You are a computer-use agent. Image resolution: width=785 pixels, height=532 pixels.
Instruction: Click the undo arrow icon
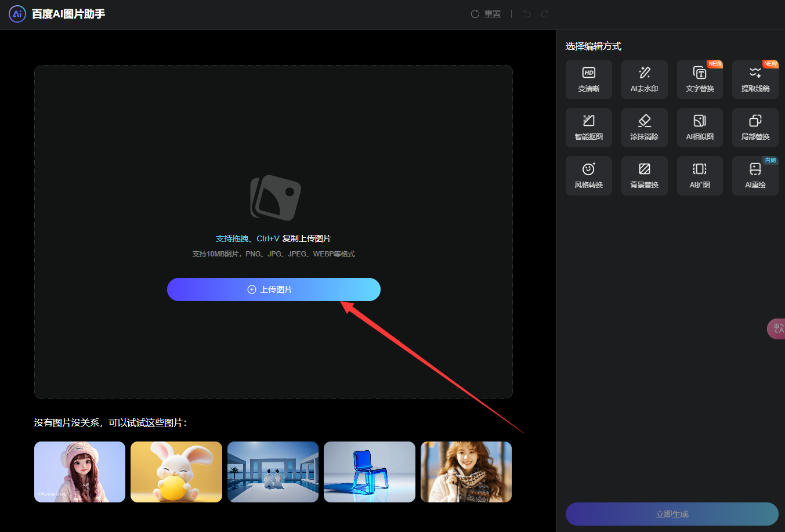click(x=527, y=14)
